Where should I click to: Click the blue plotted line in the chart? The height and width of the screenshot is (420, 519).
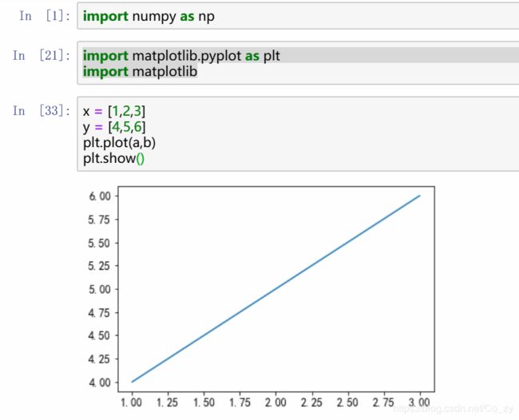[x=275, y=288]
